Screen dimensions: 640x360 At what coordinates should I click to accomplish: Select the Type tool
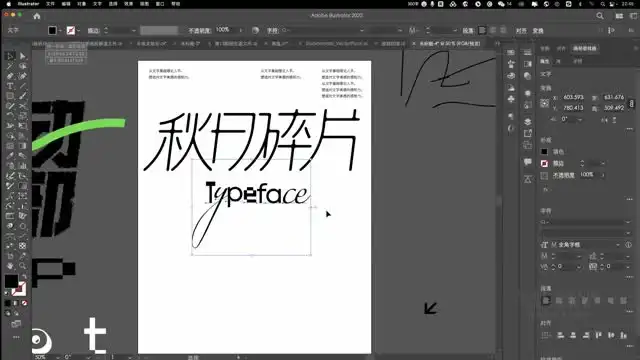click(x=10, y=86)
